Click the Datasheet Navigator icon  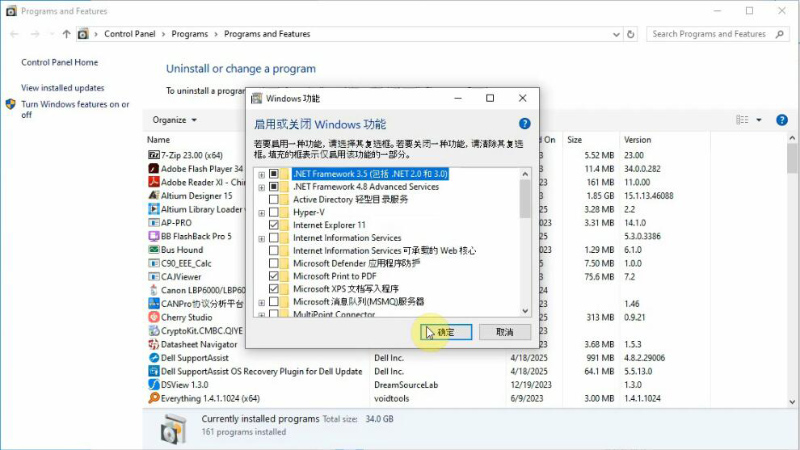click(x=154, y=344)
